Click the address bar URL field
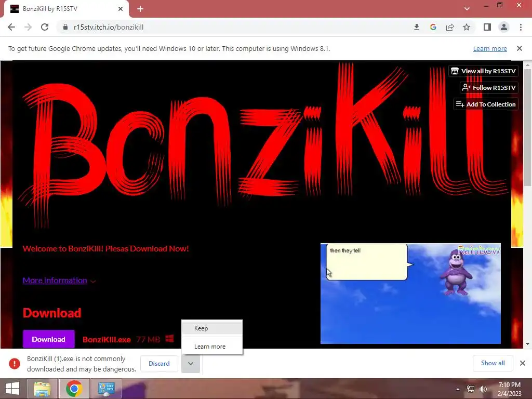 click(x=234, y=27)
